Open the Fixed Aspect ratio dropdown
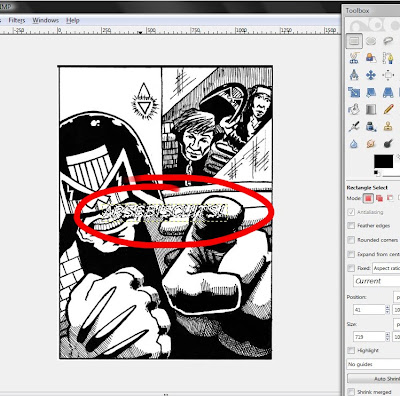 [386, 268]
